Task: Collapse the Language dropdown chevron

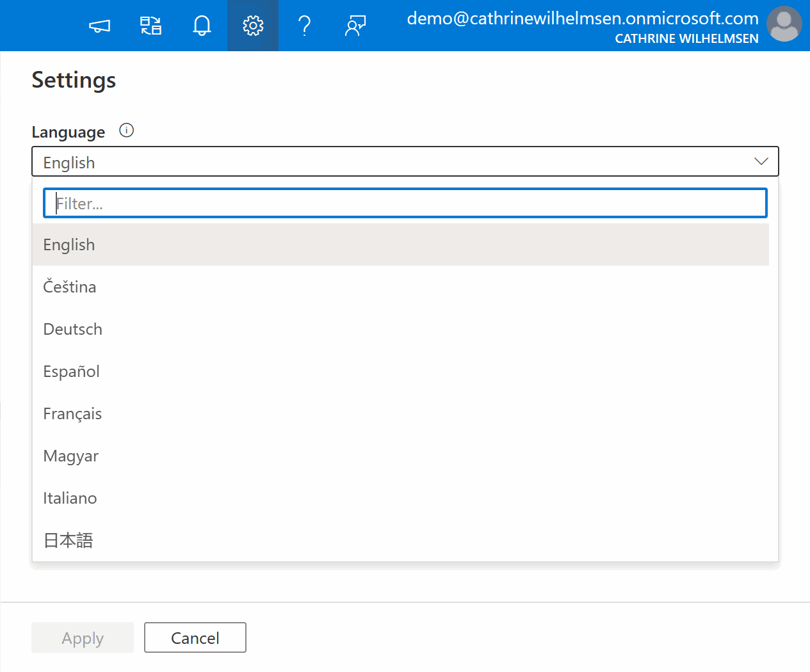Action: point(761,161)
